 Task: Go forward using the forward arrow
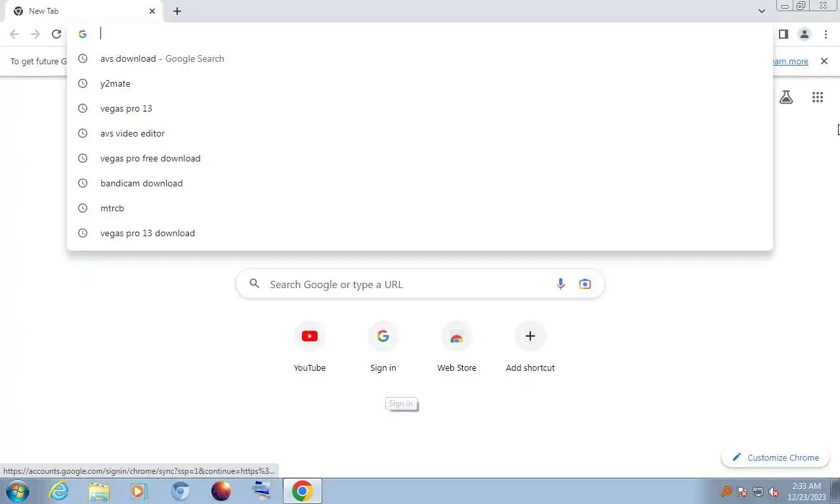tap(35, 34)
